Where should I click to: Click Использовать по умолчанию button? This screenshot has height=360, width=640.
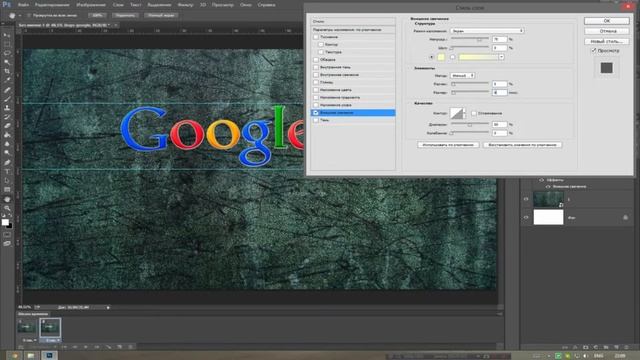tap(448, 145)
